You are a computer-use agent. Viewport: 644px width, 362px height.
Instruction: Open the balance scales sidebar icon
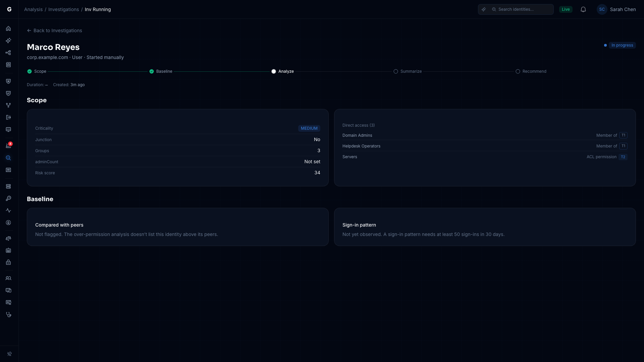coord(8,238)
